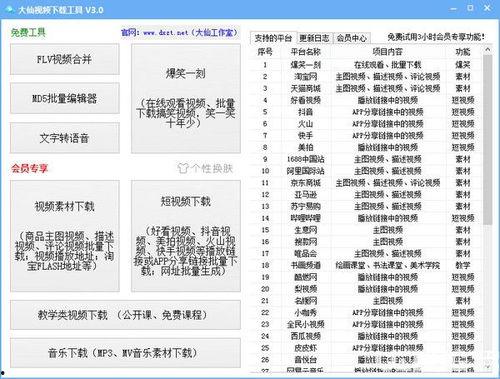Click the platform list scrollbar up arrow
The image size is (500, 379).
[488, 50]
